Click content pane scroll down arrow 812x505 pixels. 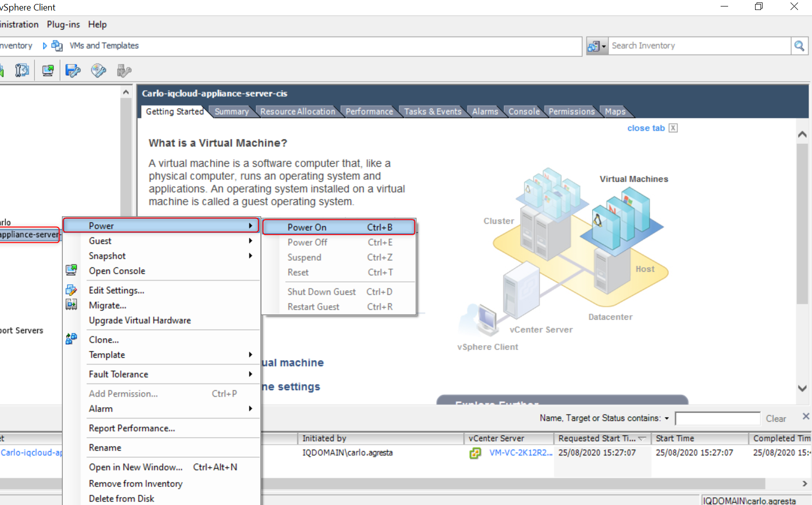tap(803, 388)
